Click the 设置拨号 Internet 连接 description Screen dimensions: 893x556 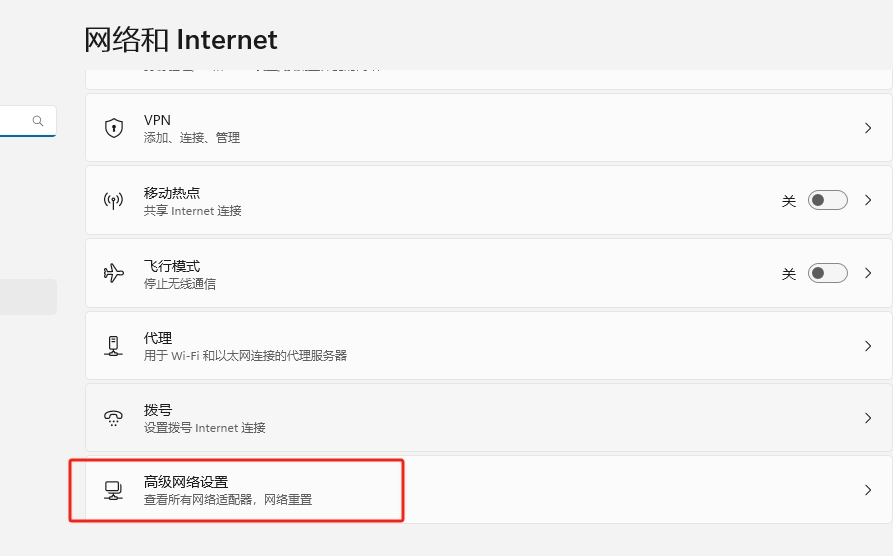click(204, 428)
